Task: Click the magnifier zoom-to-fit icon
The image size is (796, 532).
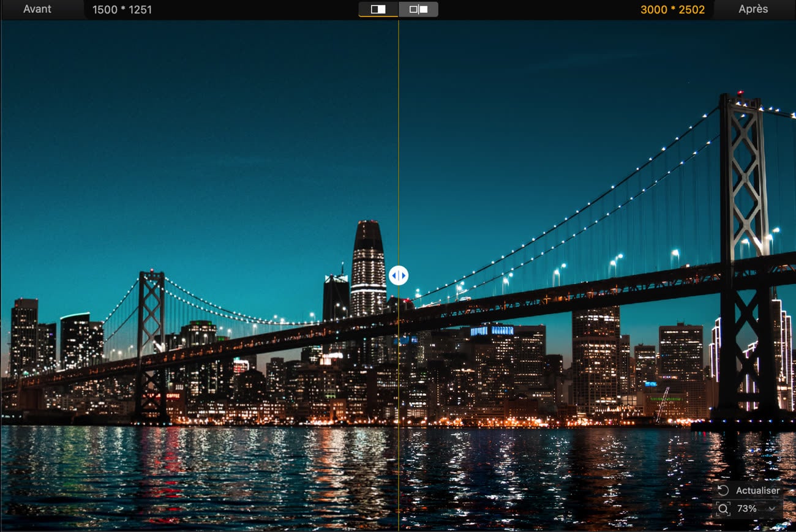Action: [x=724, y=509]
